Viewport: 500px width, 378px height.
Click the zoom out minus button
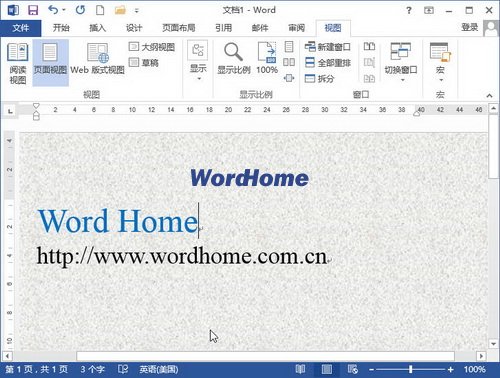(372, 370)
